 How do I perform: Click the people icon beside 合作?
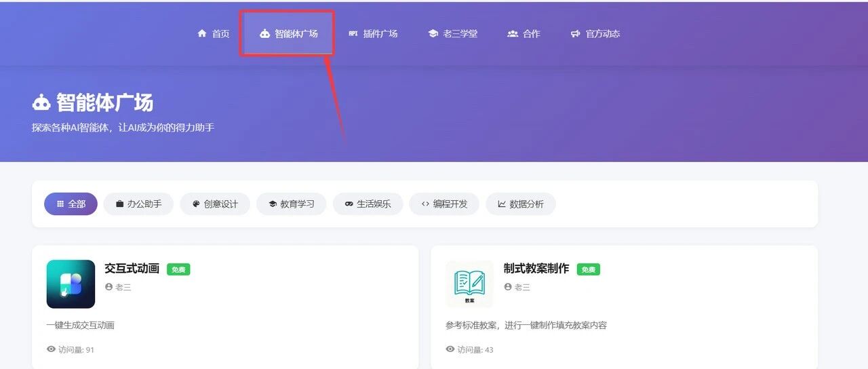(513, 33)
